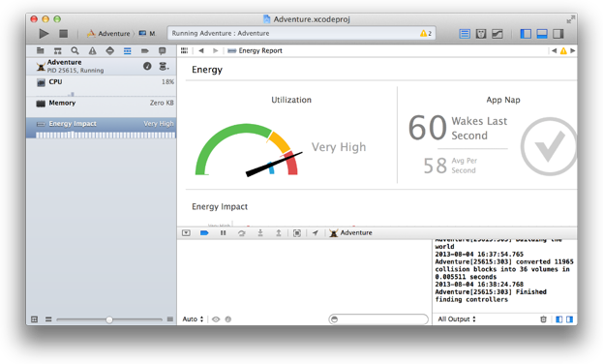Open the Adventure process in debug bar
Screen dimensions: 603x364
350,232
